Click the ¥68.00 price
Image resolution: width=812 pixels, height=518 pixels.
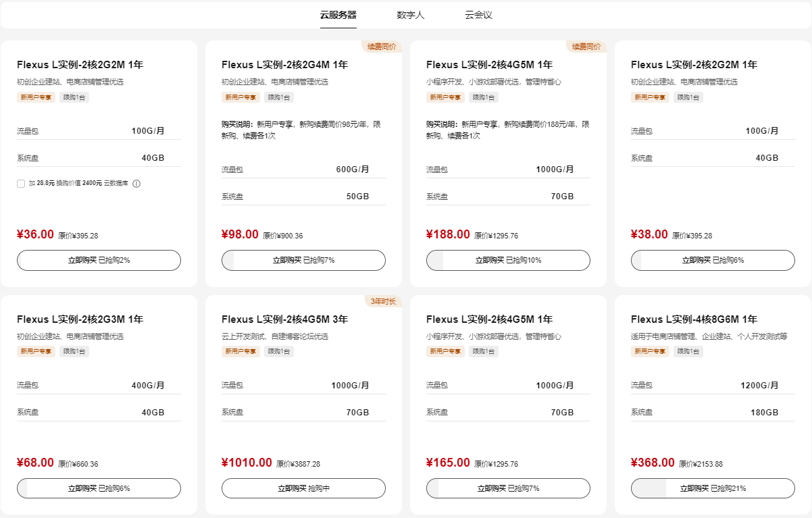35,463
